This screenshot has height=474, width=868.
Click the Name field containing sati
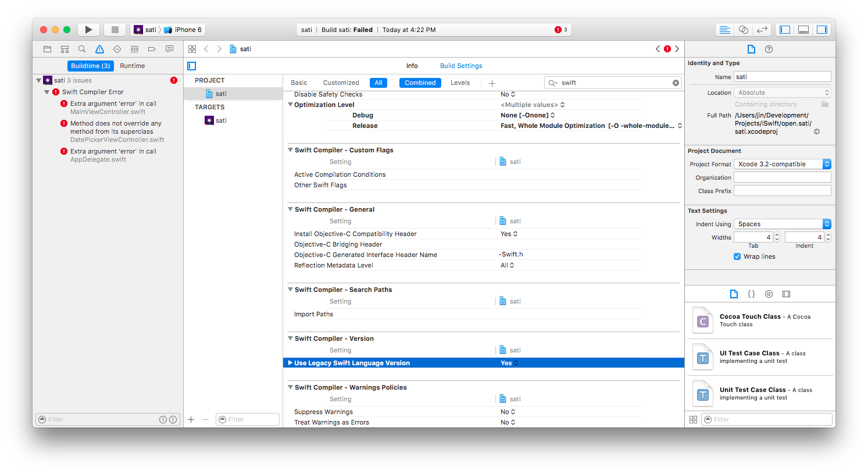click(x=783, y=77)
